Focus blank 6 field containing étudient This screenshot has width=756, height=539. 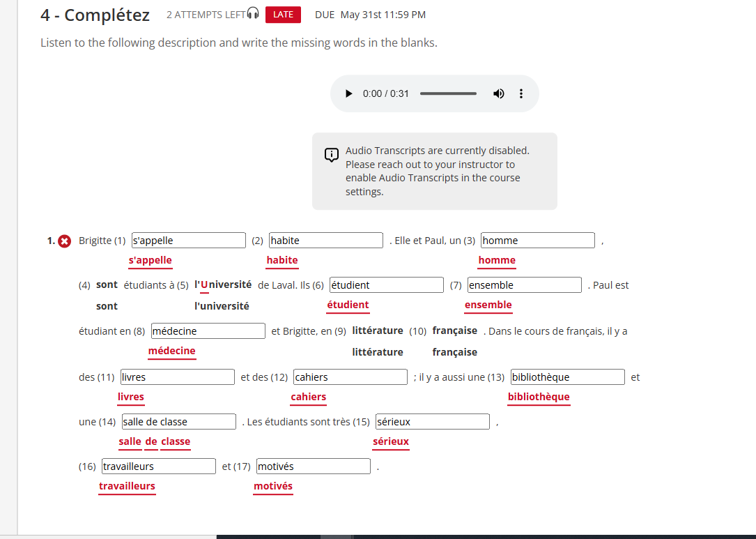387,285
